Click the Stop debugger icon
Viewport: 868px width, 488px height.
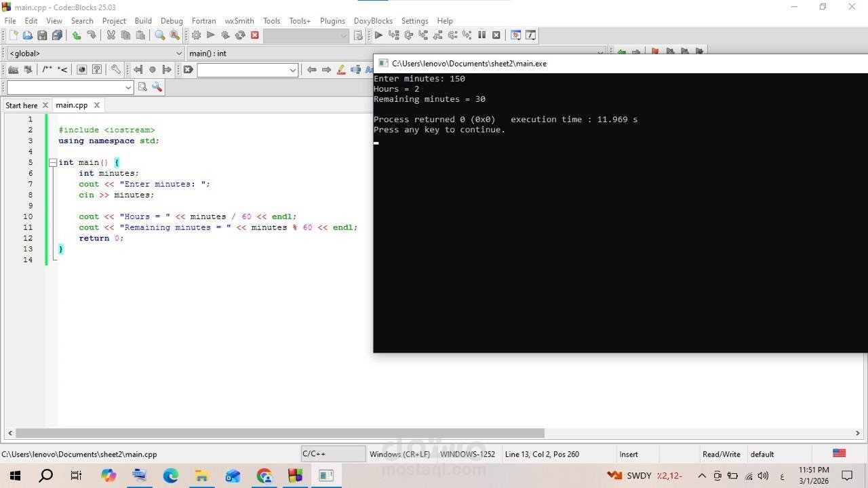coord(496,35)
